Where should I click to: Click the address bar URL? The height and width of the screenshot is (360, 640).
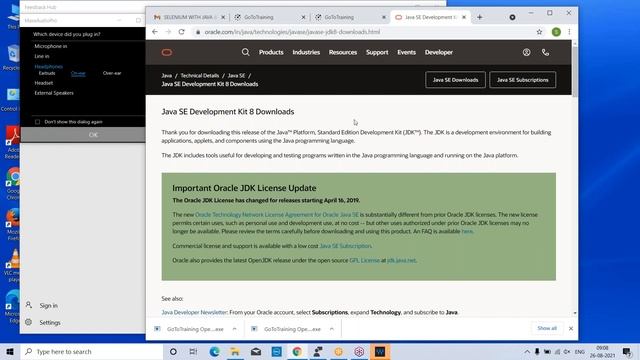pyautogui.click(x=292, y=32)
